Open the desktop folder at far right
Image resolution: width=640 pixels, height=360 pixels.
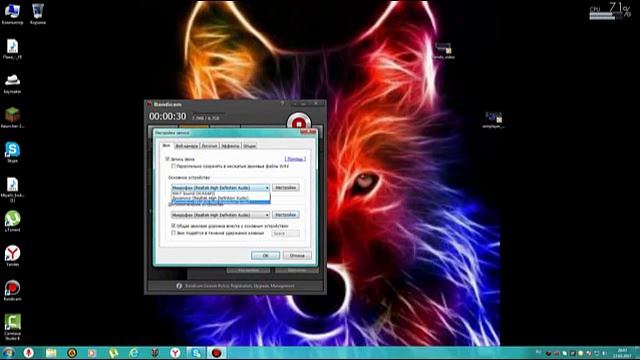[x=493, y=120]
